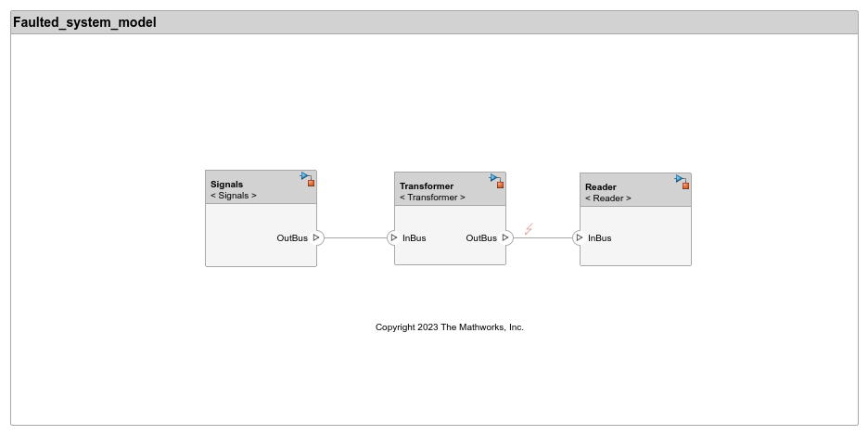Select the OutBus port arrow on Signals
868x435 pixels.
click(316, 238)
